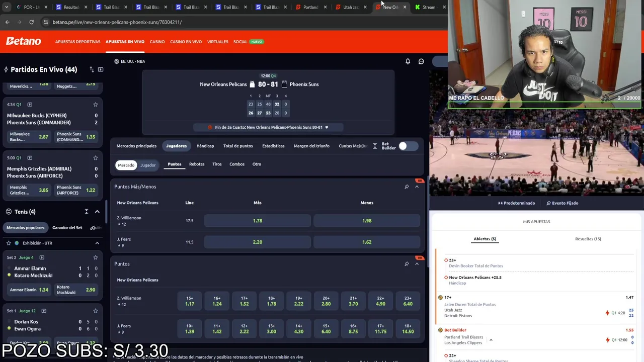The image size is (644, 362).
Task: Open the Casino menu item
Action: pyautogui.click(x=157, y=42)
